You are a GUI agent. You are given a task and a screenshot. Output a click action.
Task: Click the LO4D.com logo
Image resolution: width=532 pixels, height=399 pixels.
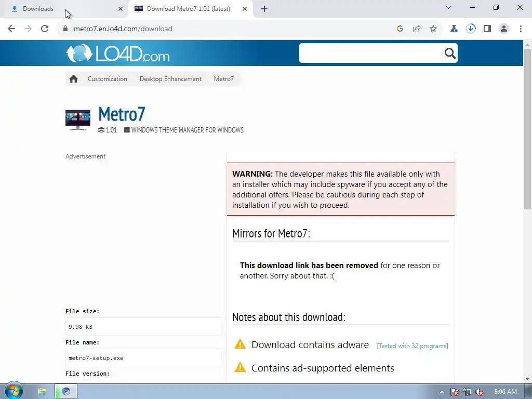tap(118, 54)
